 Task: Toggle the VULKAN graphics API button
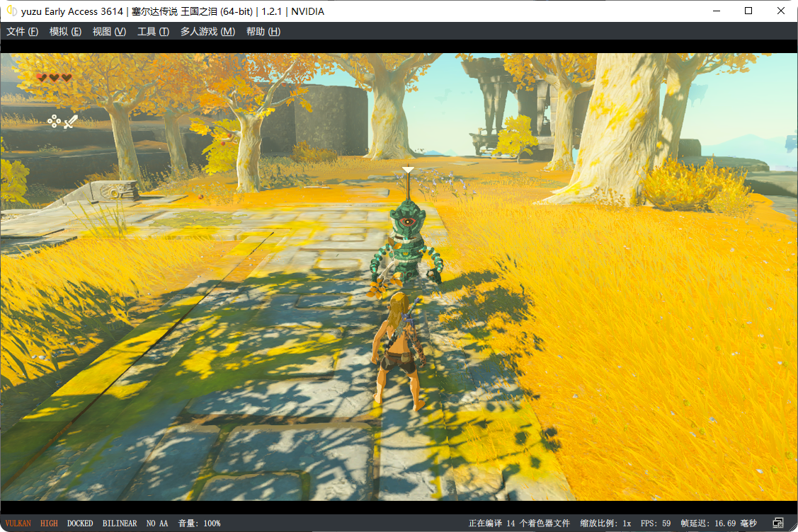tap(18, 524)
